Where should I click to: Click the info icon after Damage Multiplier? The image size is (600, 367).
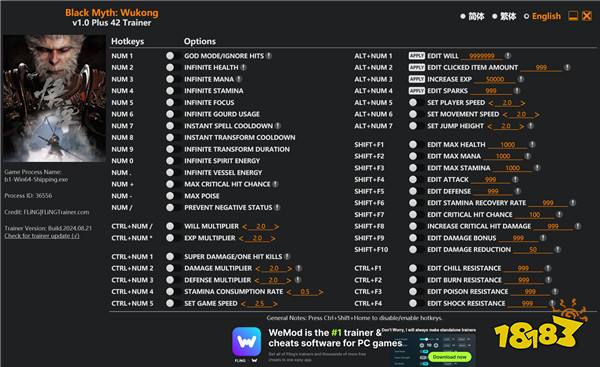click(x=298, y=268)
